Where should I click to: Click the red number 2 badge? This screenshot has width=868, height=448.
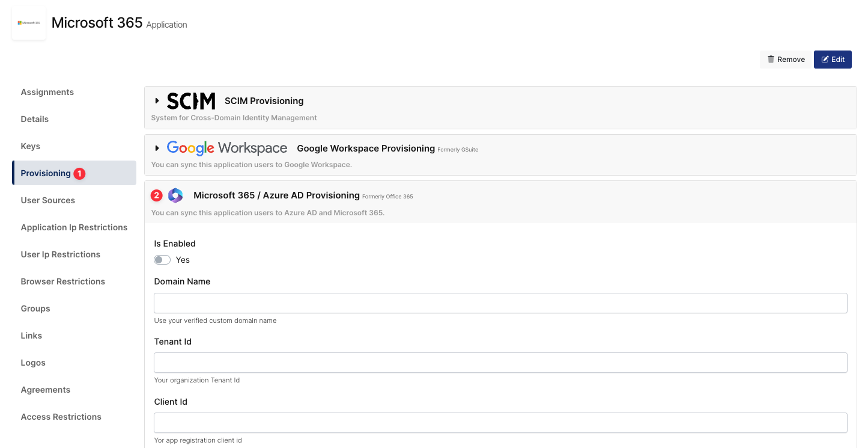(x=157, y=195)
